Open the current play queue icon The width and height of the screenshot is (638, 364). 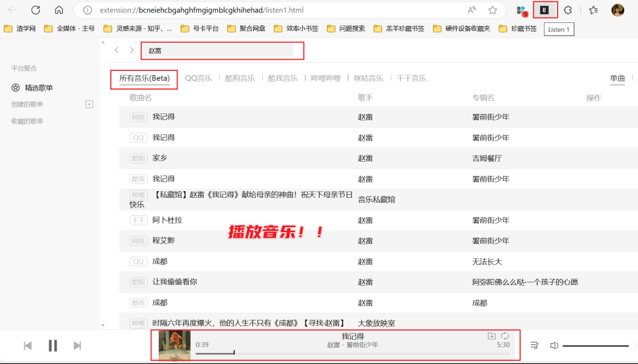pos(534,344)
